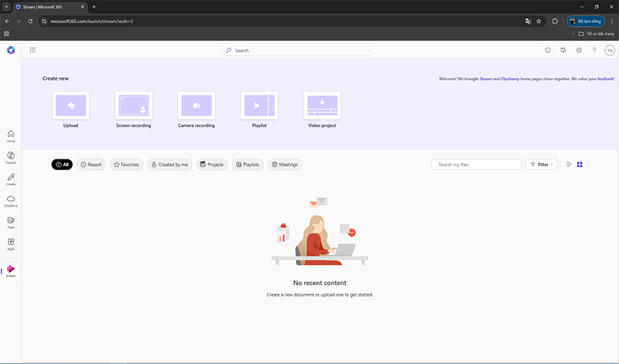Reload the browser page
This screenshot has height=364, width=619.
click(30, 21)
